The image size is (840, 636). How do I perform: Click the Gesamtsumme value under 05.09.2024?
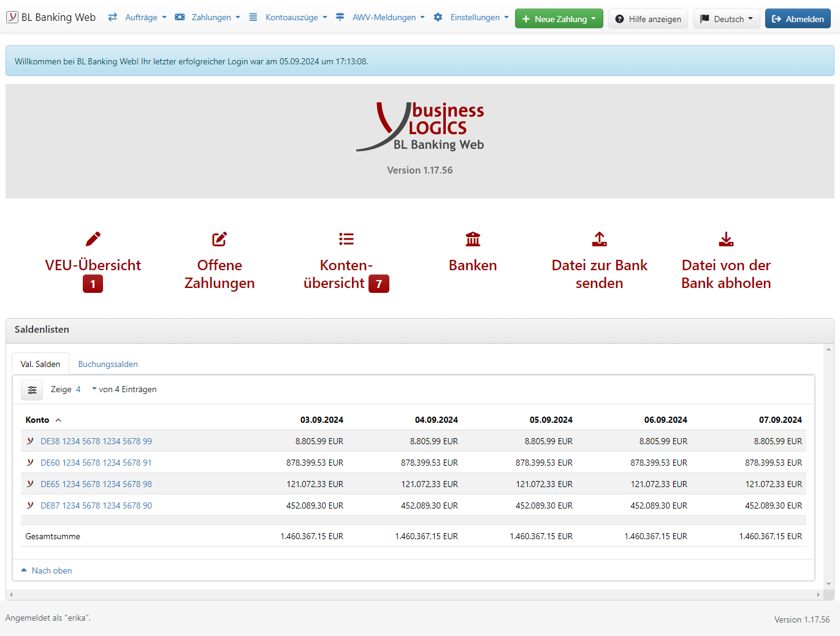(x=541, y=536)
